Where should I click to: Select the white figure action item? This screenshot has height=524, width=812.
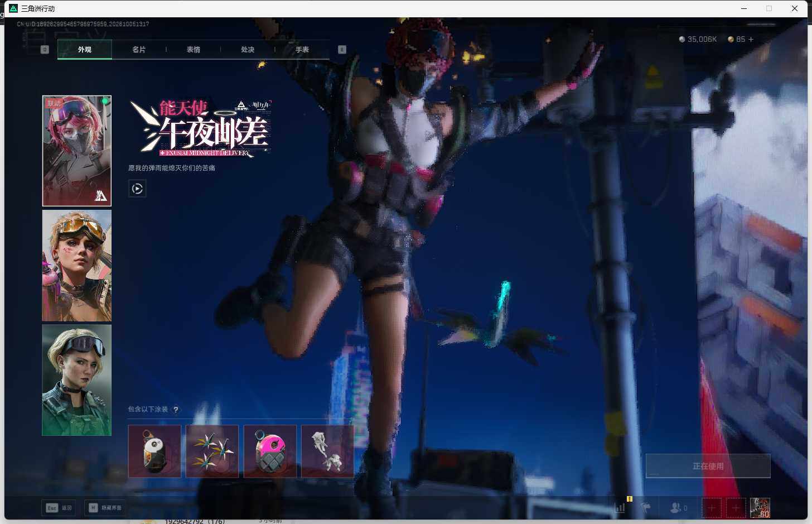tap(327, 451)
